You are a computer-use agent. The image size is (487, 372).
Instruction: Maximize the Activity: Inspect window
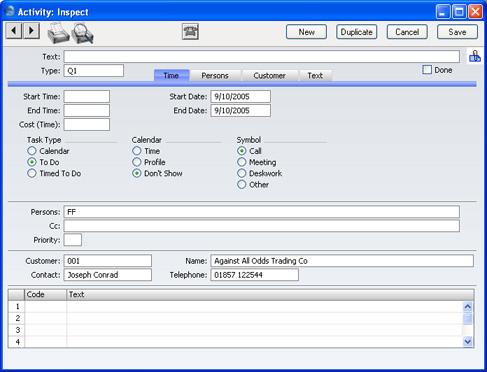[459, 12]
